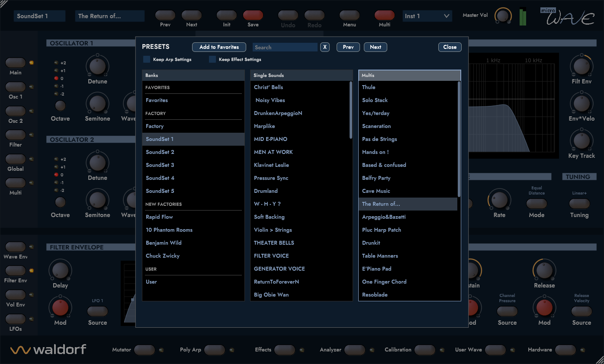Enable Keep Arp Settings checkbox

pos(147,59)
